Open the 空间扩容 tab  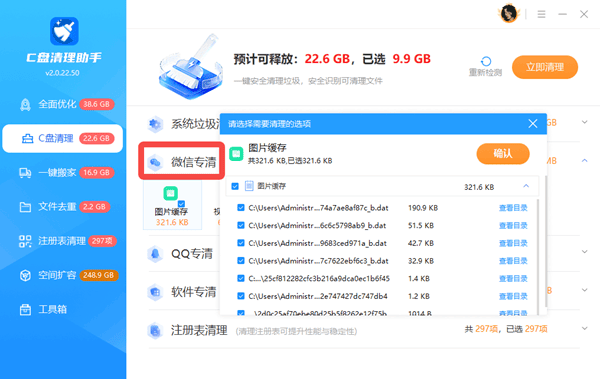[62, 275]
